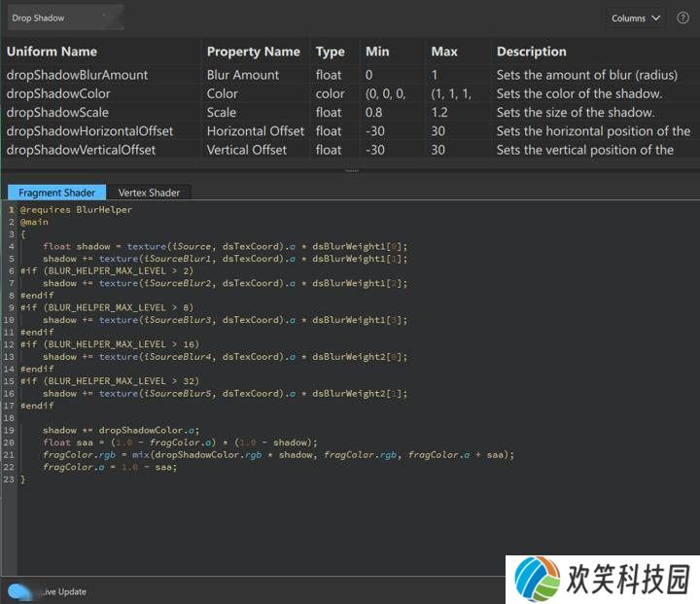
Task: Select the dropShadowHorizontalOffset uniform cell
Action: point(89,131)
